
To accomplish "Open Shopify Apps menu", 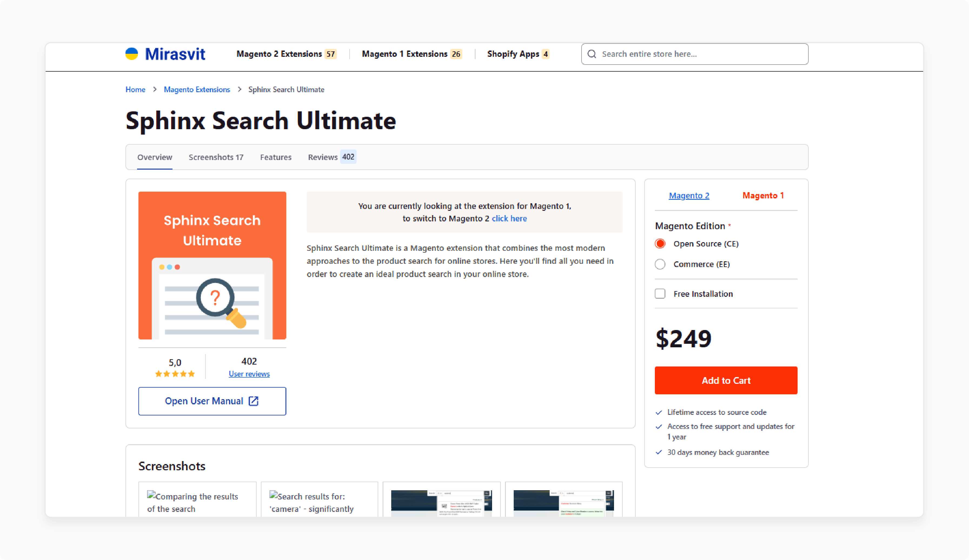I will [x=518, y=54].
